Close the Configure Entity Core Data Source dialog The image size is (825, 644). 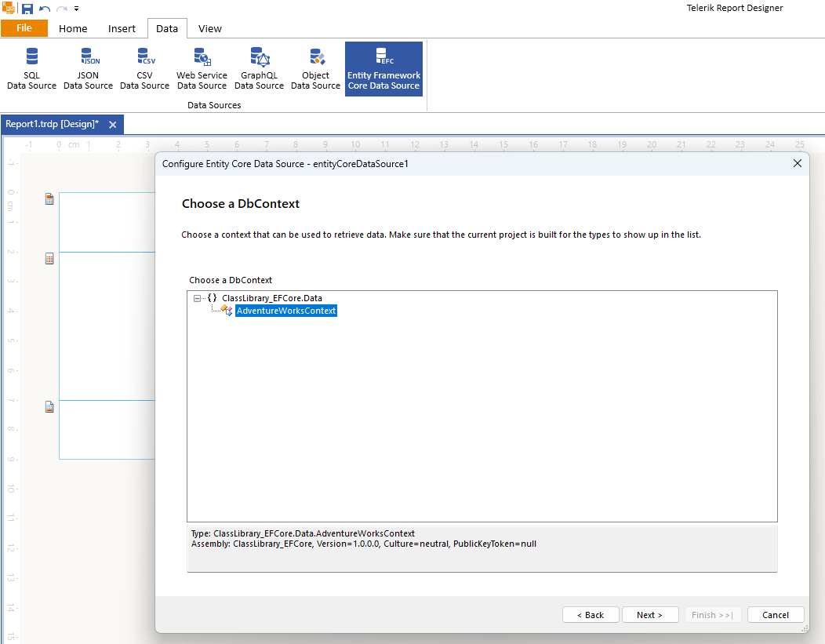(x=797, y=164)
